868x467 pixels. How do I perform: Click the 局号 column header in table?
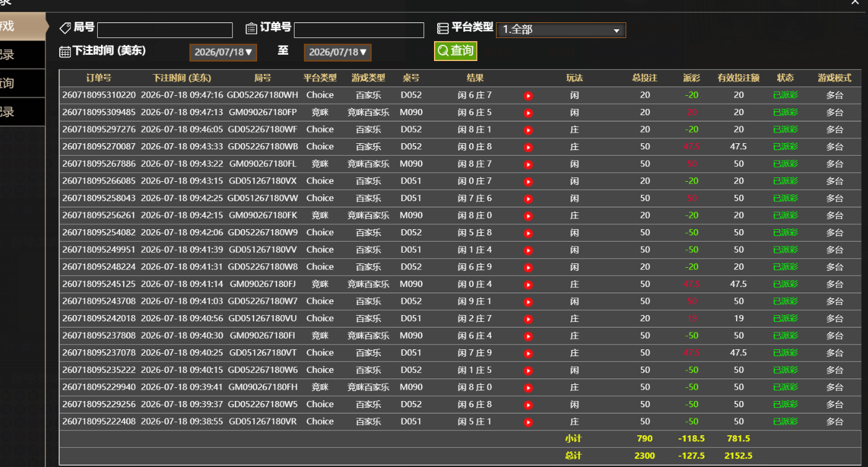pyautogui.click(x=263, y=78)
